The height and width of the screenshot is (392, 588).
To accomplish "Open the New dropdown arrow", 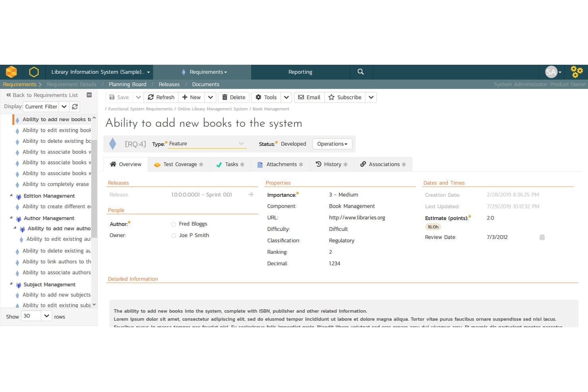I will (210, 97).
